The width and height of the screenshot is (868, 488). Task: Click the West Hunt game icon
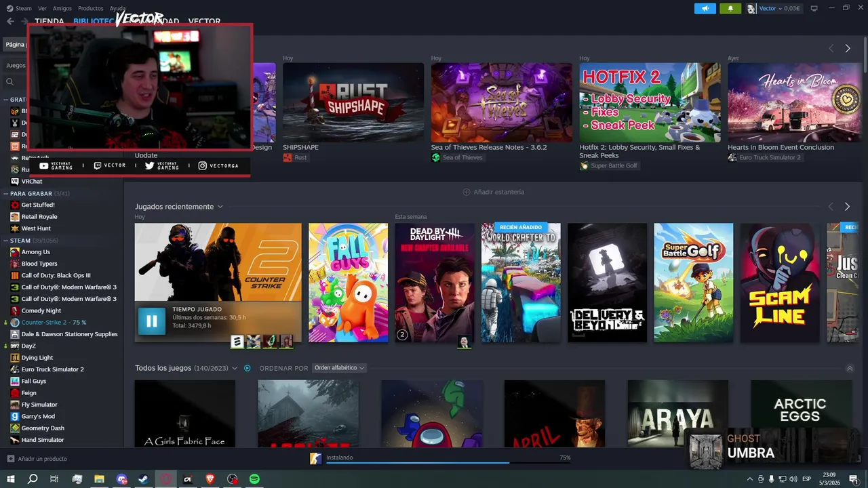tap(15, 228)
